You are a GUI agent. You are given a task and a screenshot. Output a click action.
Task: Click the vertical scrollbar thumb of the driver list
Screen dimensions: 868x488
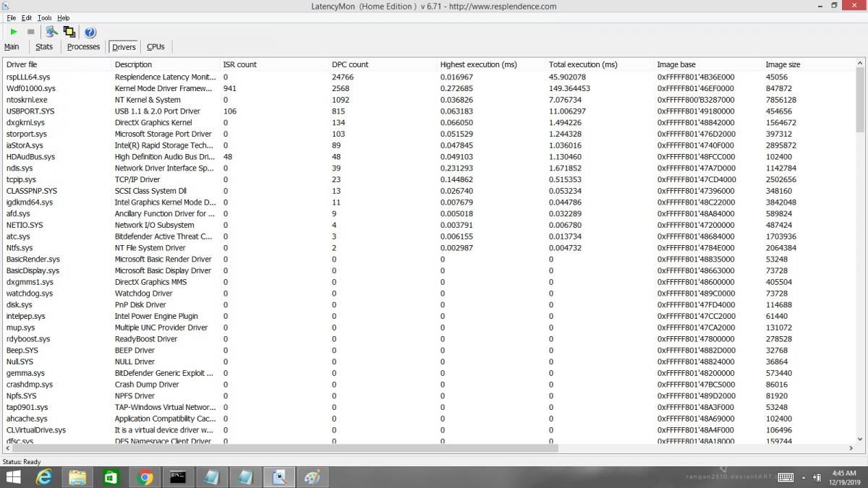point(859,100)
